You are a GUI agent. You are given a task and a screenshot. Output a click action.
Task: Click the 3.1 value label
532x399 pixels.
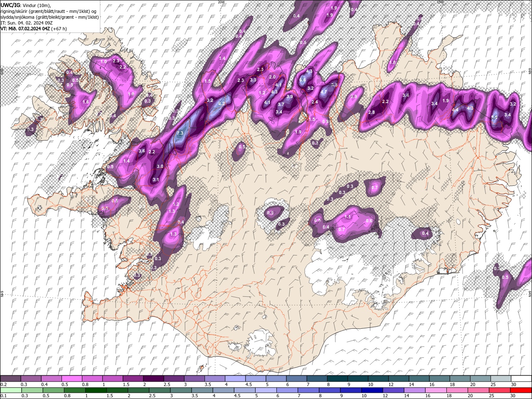tap(156, 180)
